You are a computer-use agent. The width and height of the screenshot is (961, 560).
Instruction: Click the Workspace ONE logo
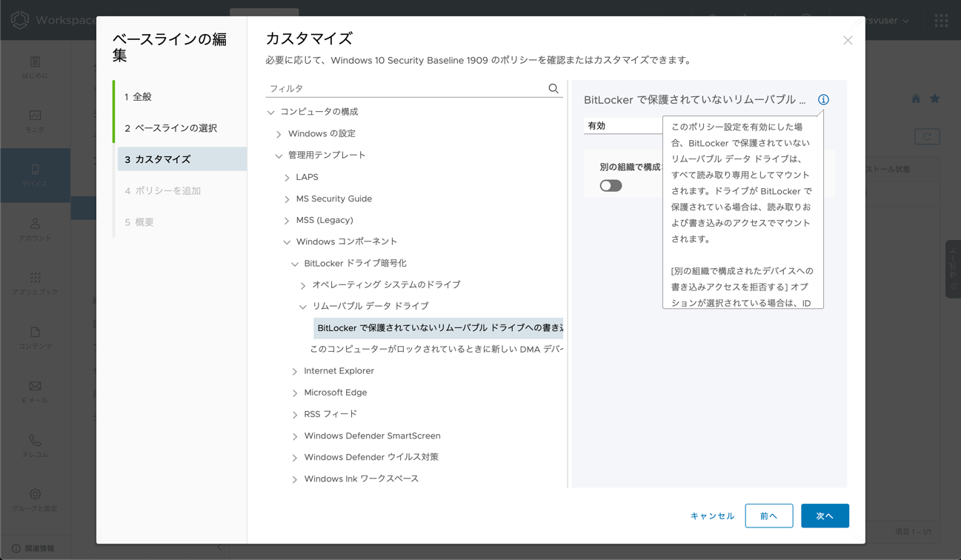click(x=20, y=20)
